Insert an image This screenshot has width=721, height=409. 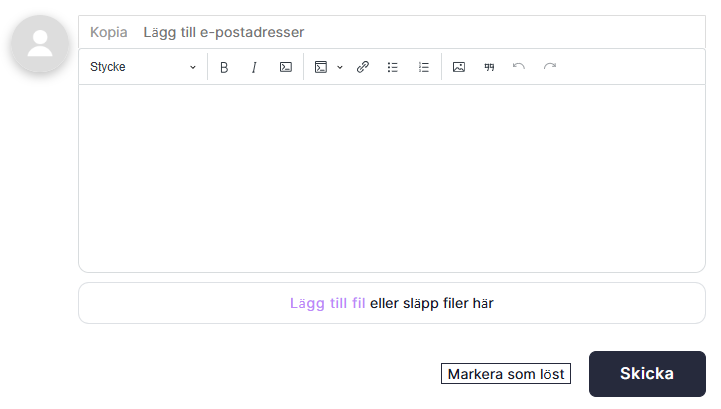click(x=459, y=67)
